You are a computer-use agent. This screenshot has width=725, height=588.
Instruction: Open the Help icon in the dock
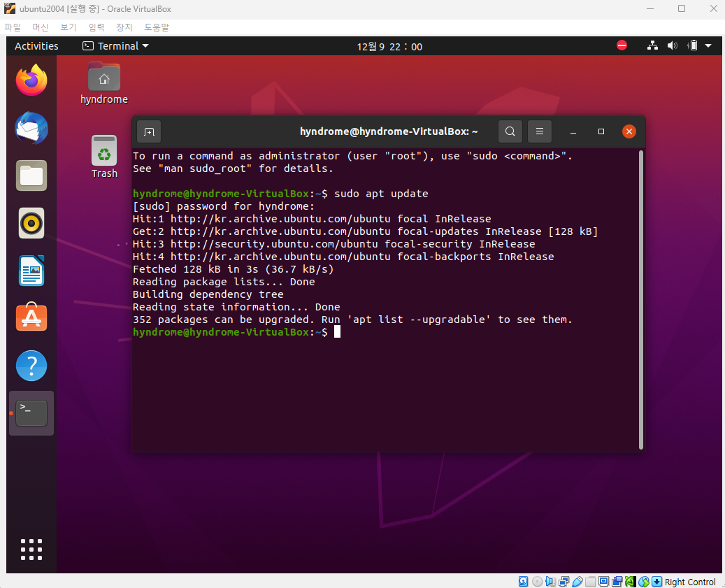(31, 366)
